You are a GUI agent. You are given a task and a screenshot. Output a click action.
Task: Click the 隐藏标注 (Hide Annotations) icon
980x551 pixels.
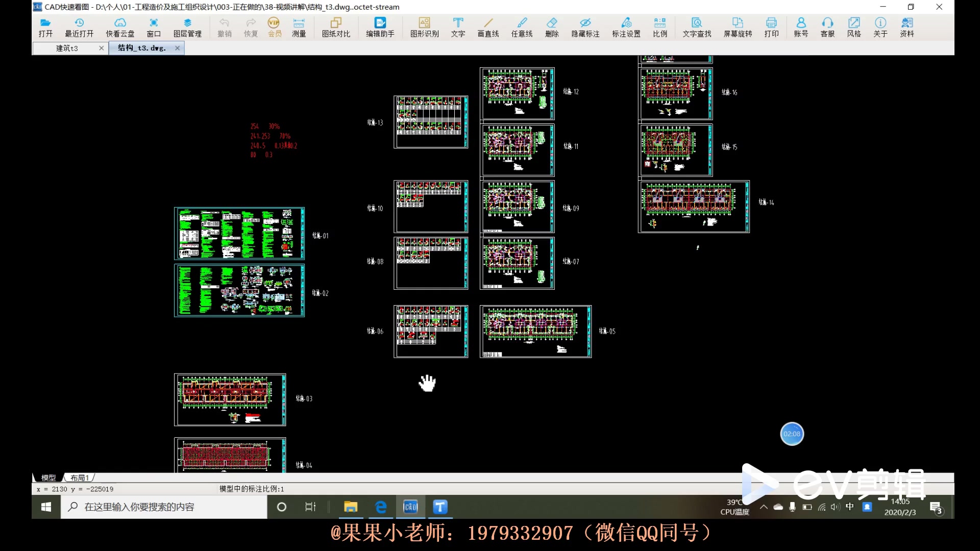click(x=585, y=26)
